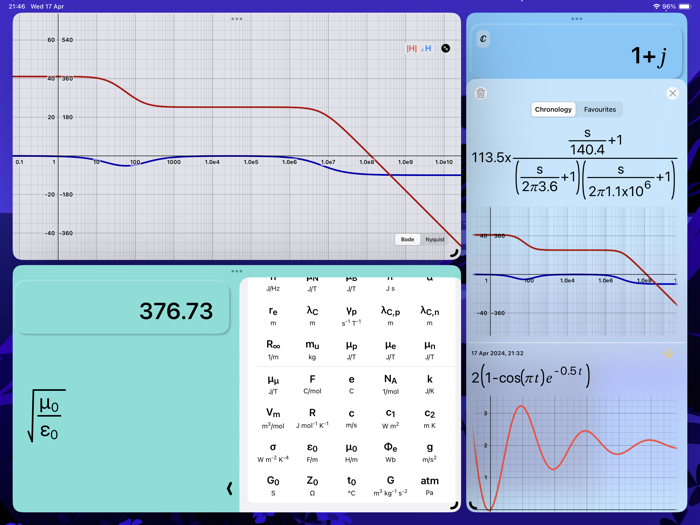Tap the complex mode ℂ icon
Screen dimensions: 700x525
click(483, 39)
